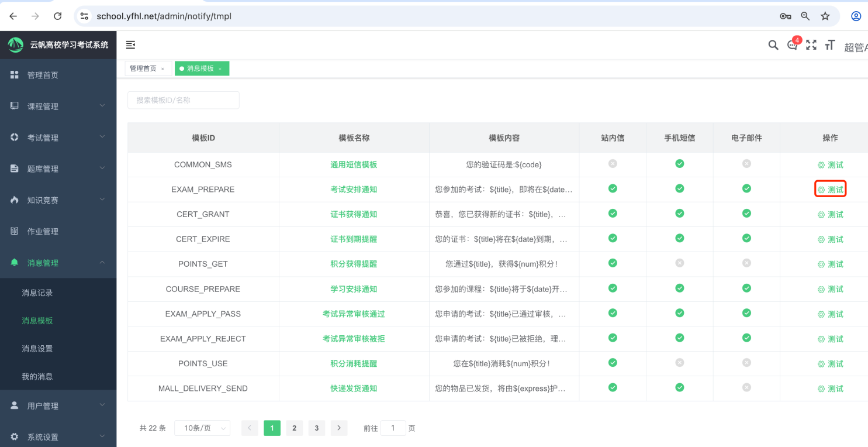This screenshot has width=868, height=447.
Task: Select 消息模板 submenu item
Action: click(x=58, y=321)
